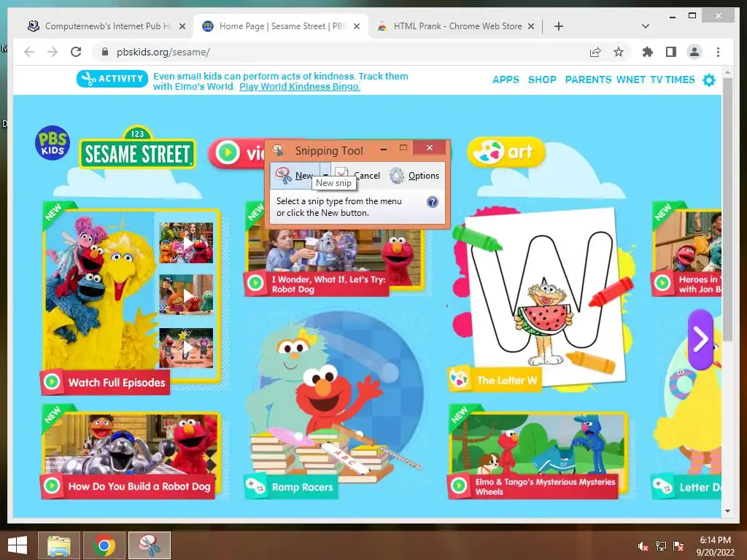This screenshot has width=747, height=560.
Task: Play Heroes in Your Neighborhood video card
Action: (x=686, y=250)
